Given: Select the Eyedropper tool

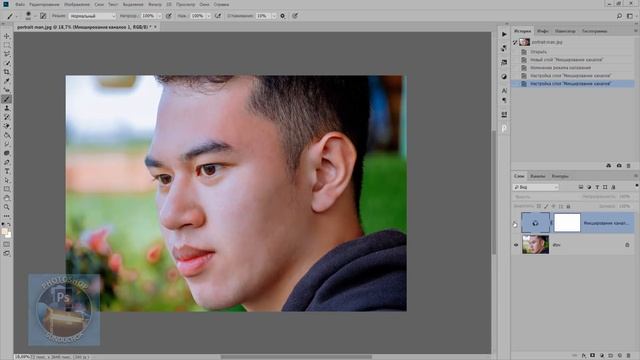Looking at the screenshot, I should (7, 81).
